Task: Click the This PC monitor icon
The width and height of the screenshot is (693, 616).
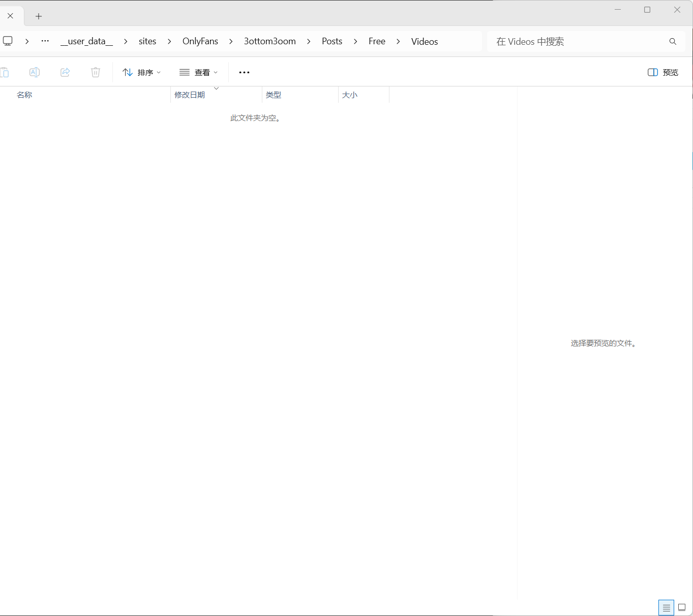Action: tap(8, 41)
